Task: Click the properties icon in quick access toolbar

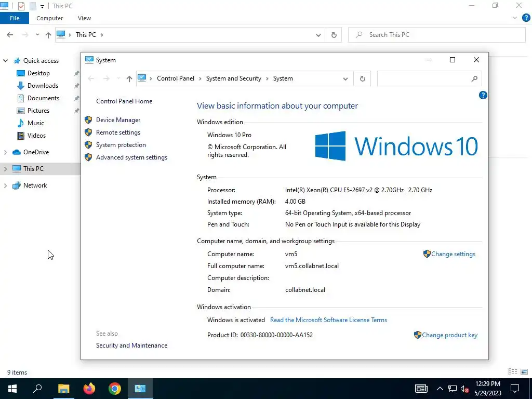Action: point(21,6)
